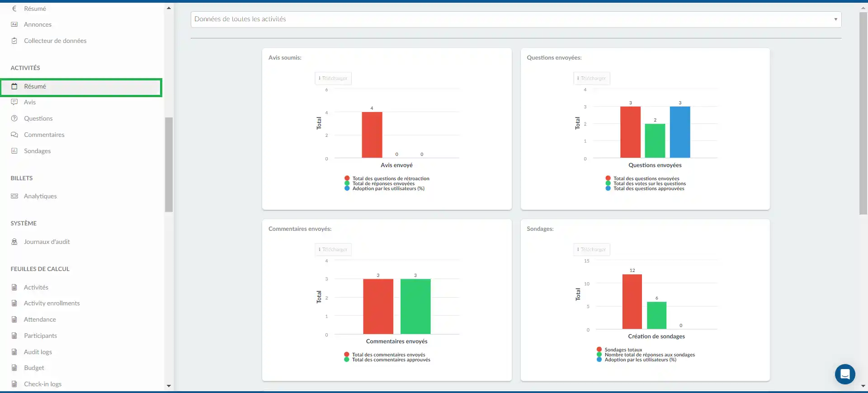Download the Questions envoyées chart
Screen dimensions: 868x393
tap(592, 78)
